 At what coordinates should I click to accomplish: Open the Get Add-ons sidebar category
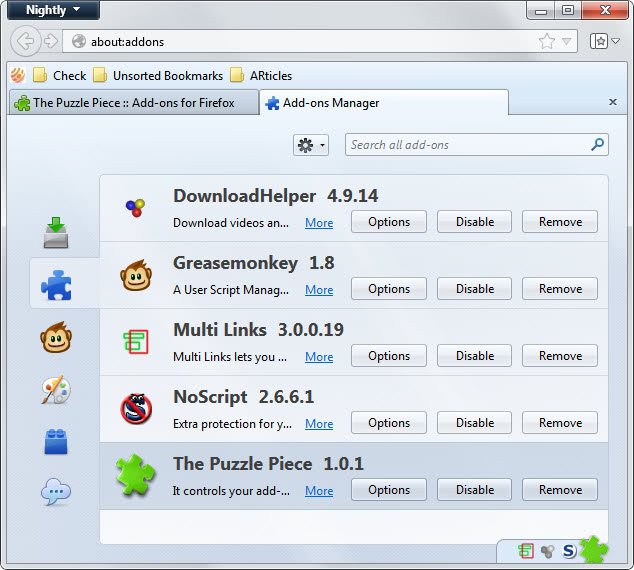[56, 232]
